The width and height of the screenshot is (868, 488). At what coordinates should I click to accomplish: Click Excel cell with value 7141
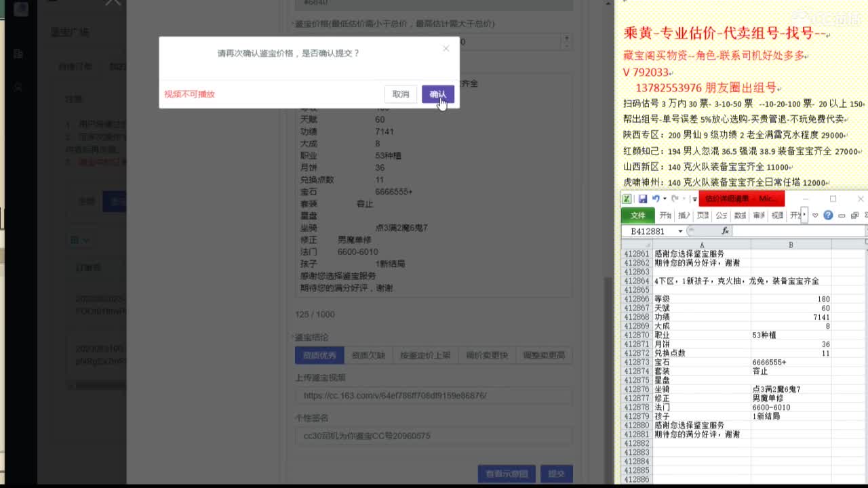791,317
